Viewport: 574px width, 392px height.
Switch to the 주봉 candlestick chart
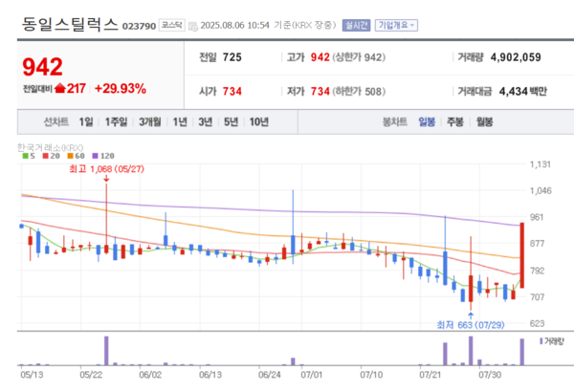(x=455, y=121)
